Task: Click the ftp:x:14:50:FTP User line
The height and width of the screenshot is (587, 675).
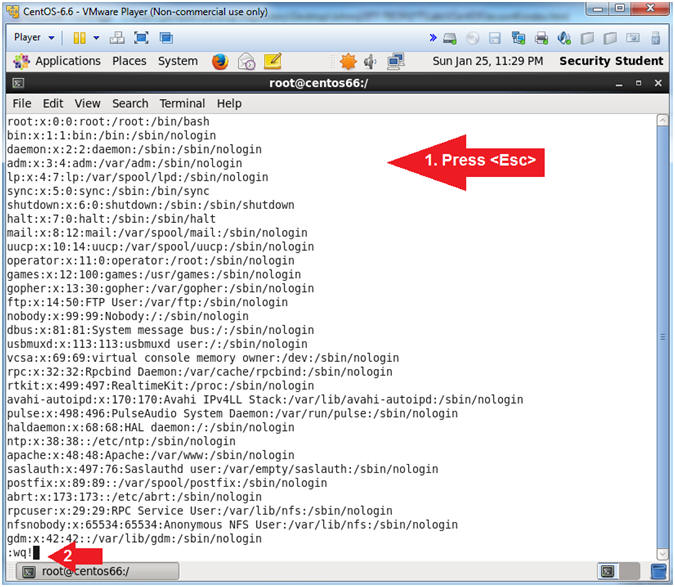Action: click(x=147, y=303)
